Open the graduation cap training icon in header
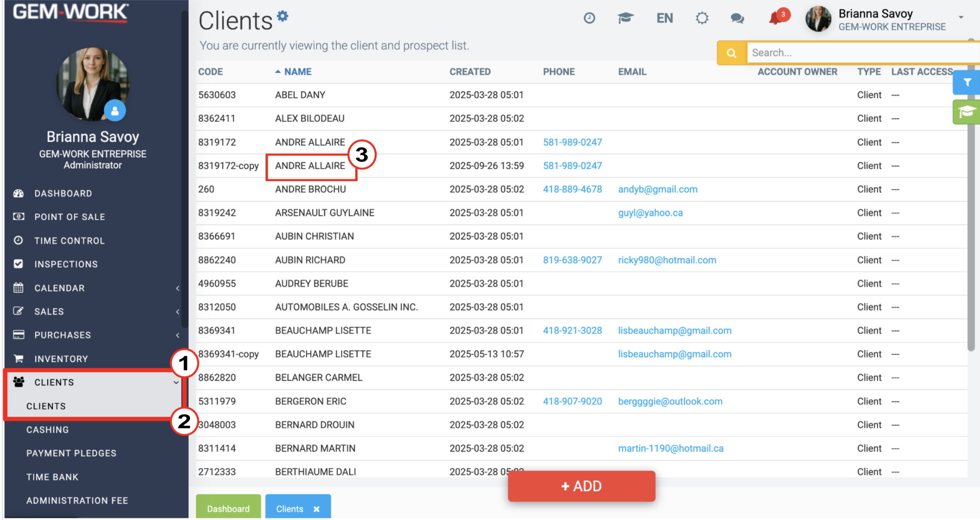The height and width of the screenshot is (520, 980). click(x=625, y=18)
